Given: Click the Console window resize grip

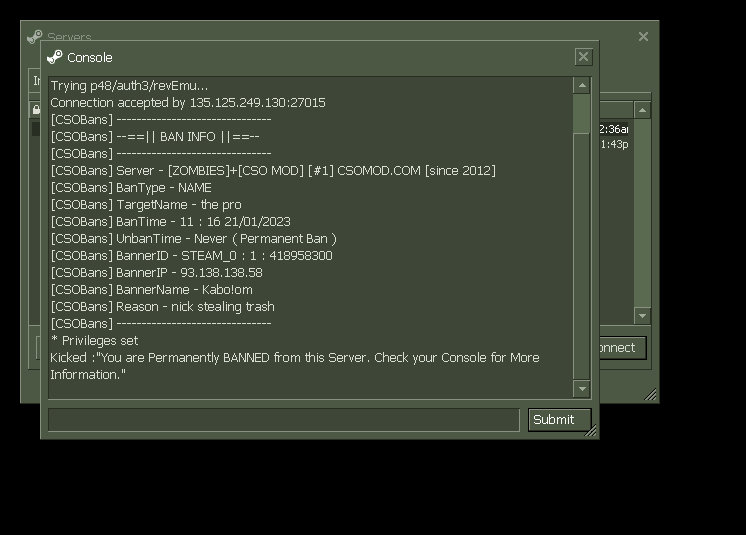Looking at the screenshot, I should pyautogui.click(x=591, y=431).
